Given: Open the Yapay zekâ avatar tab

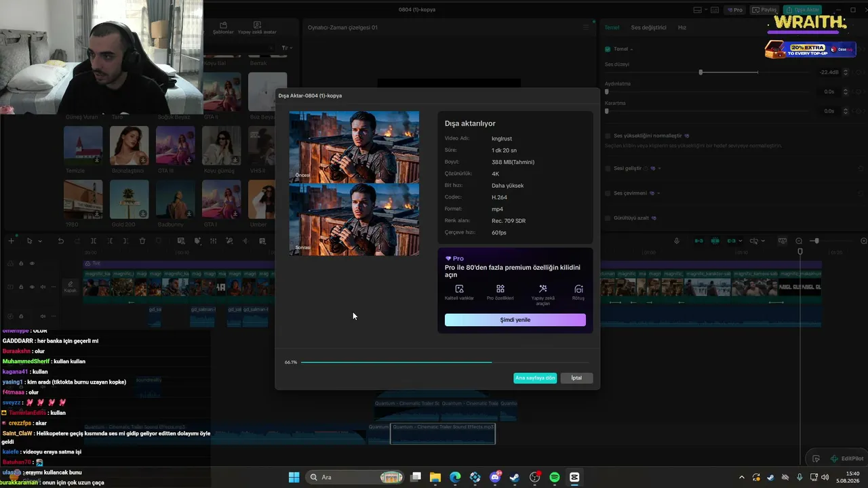Looking at the screenshot, I should click(257, 28).
